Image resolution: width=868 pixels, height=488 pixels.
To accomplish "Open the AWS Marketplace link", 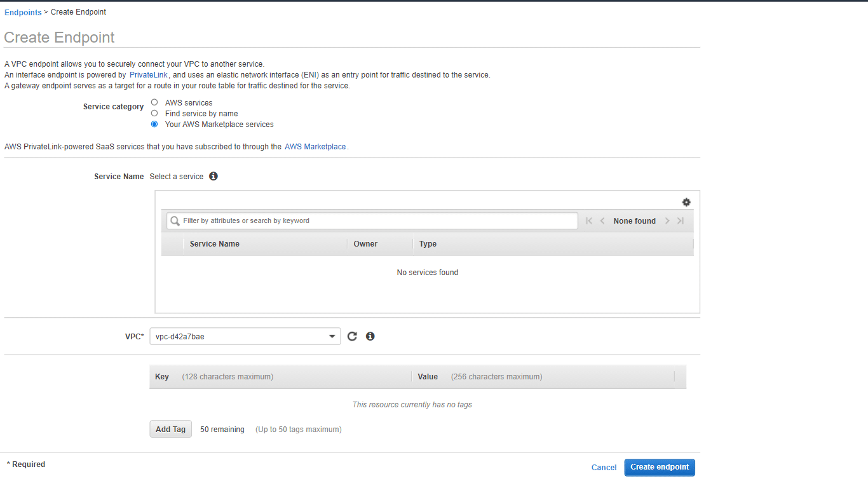I will [x=315, y=147].
